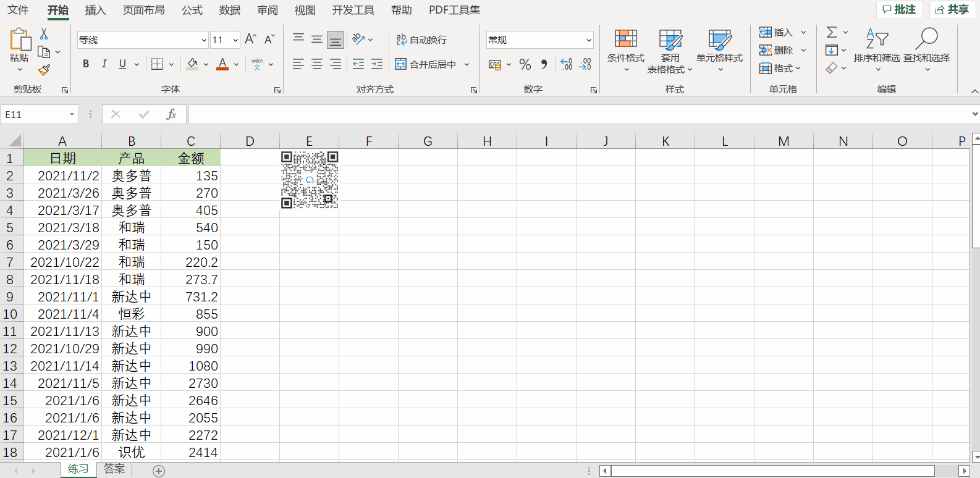Collapse the ribbon with the chevron
Screen dimensions: 980x478
point(974,91)
